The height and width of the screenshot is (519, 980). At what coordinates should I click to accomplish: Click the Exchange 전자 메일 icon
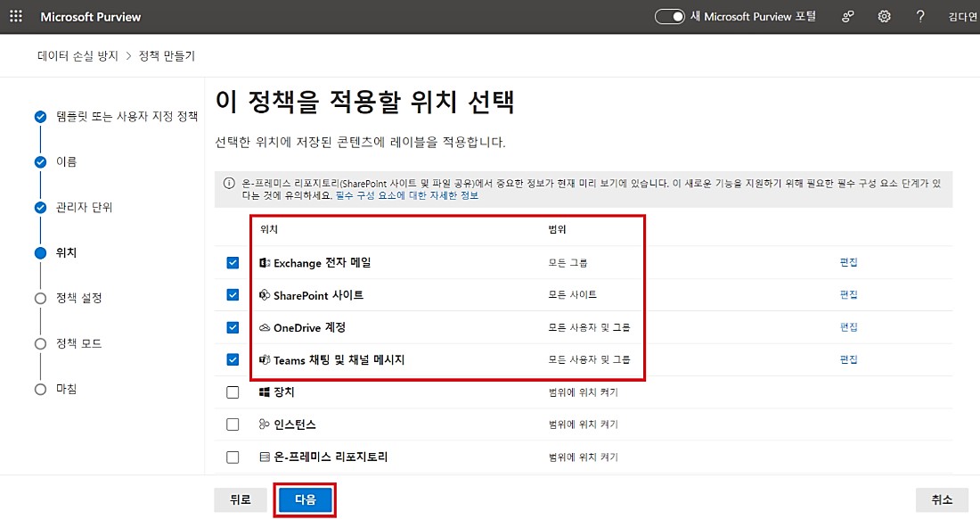[265, 262]
